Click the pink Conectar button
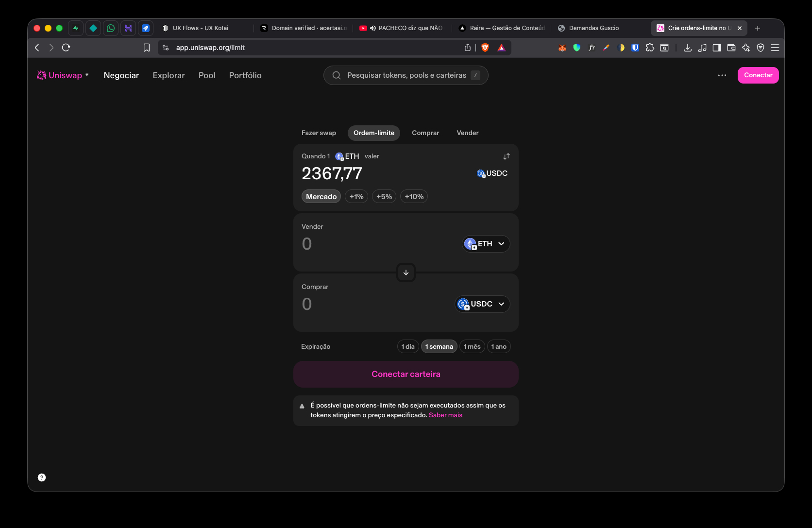The height and width of the screenshot is (528, 812). pos(758,75)
